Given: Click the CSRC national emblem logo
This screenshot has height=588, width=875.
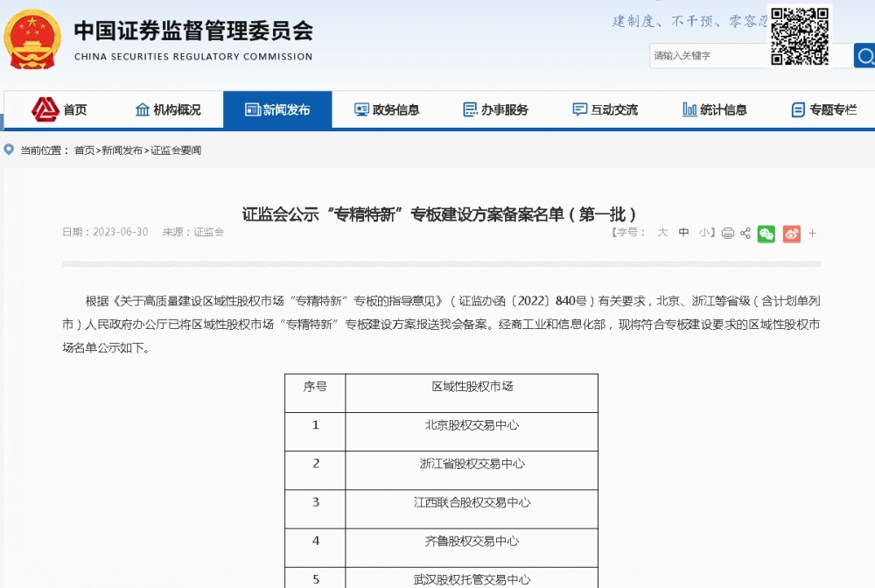Looking at the screenshot, I should coord(32,39).
